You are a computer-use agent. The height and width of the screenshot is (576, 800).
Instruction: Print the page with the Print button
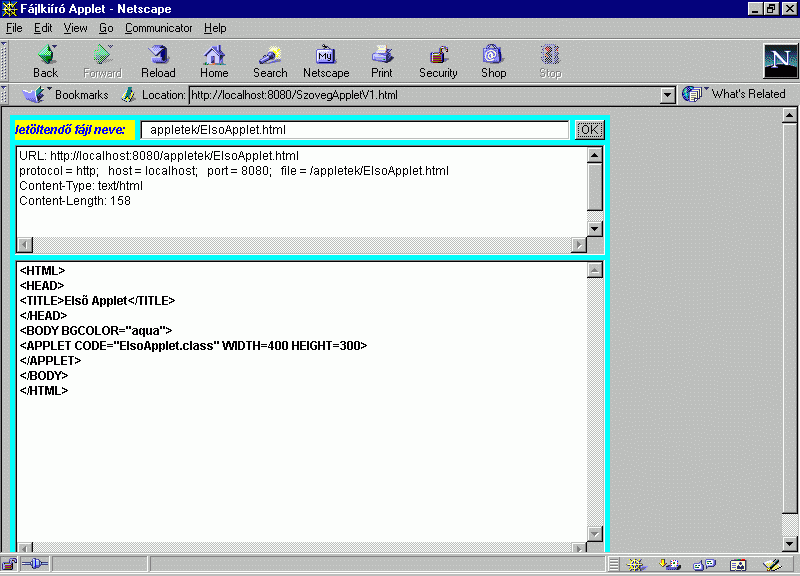[382, 61]
